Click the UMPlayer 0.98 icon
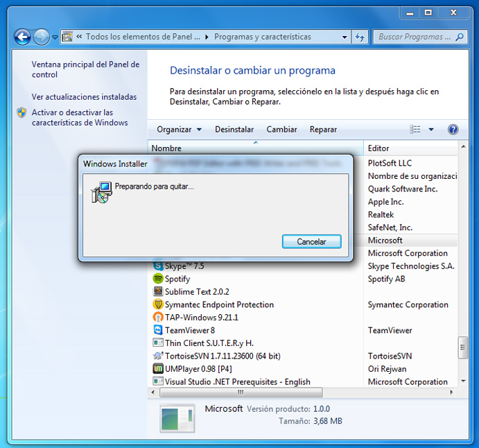 tap(158, 369)
